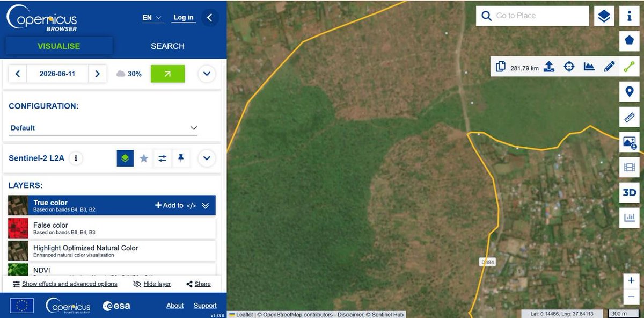Image resolution: width=644 pixels, height=318 pixels.
Task: Click the EU flag logo
Action: pyautogui.click(x=21, y=306)
